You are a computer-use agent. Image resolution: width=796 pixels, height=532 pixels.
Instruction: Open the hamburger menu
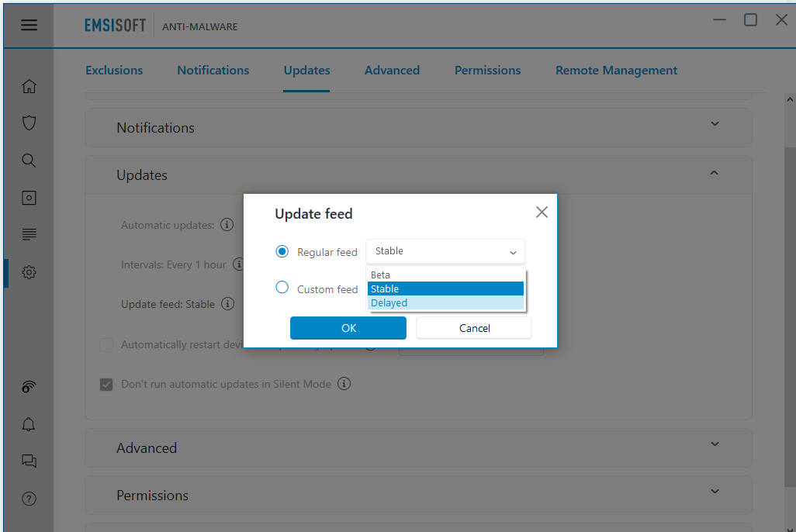point(29,25)
